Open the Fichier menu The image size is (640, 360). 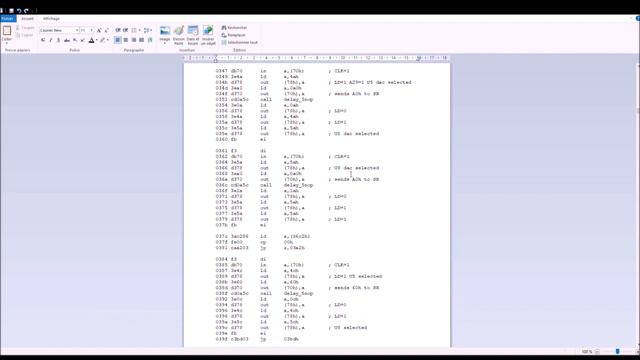(8, 18)
